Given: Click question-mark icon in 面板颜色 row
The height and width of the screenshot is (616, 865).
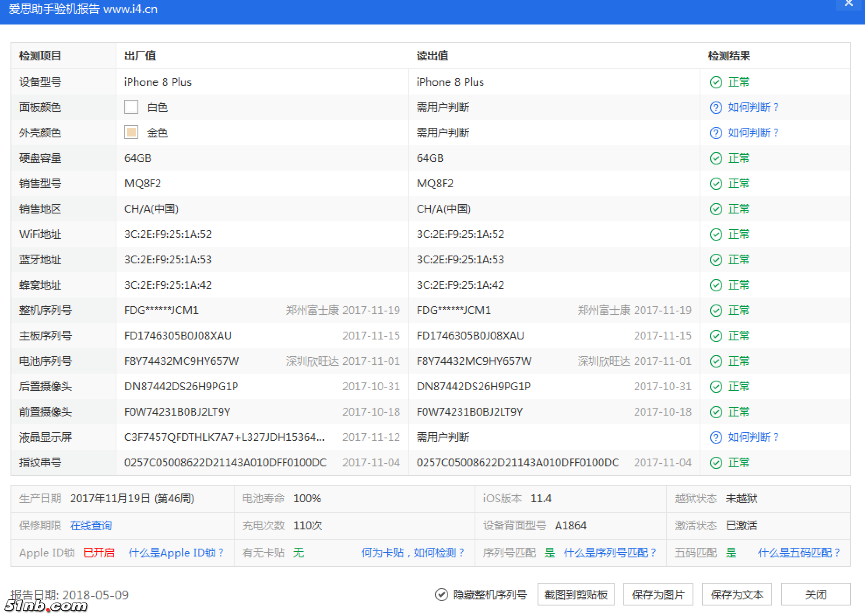Looking at the screenshot, I should click(716, 108).
